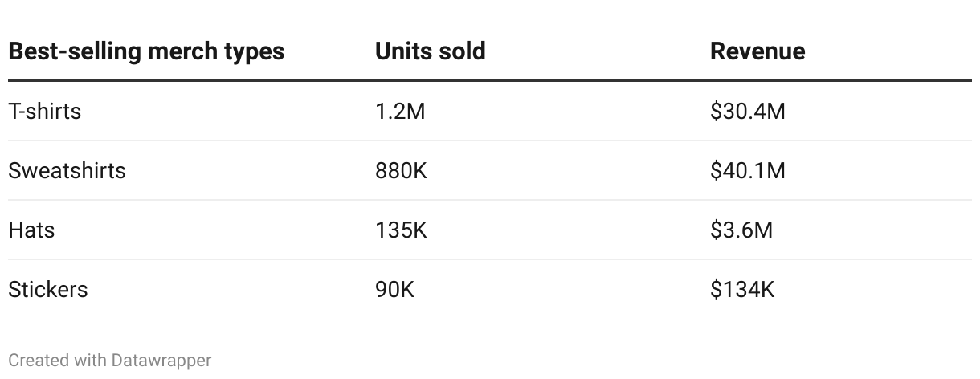Screen dimensions: 980x379
Task: Click the word Datawrapper in the footer
Action: click(161, 361)
